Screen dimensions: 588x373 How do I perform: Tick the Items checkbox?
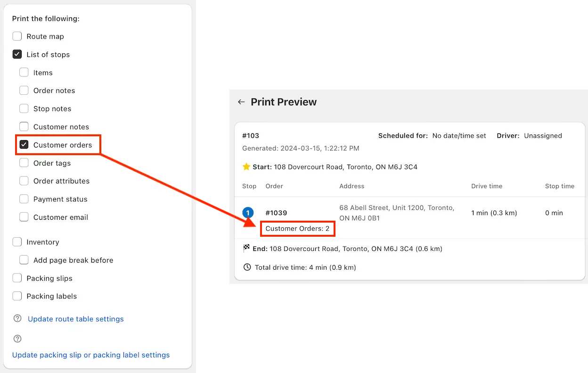(x=24, y=73)
